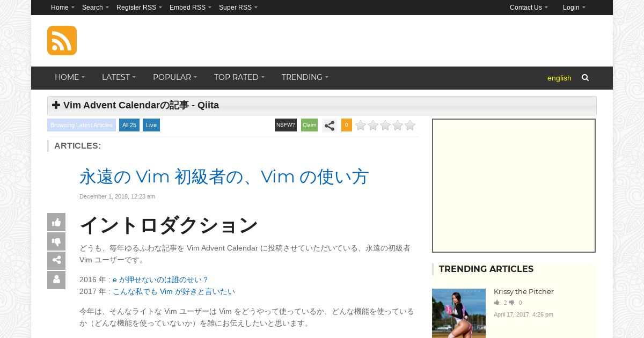Click the thumbs up icon beside the article

[56, 222]
